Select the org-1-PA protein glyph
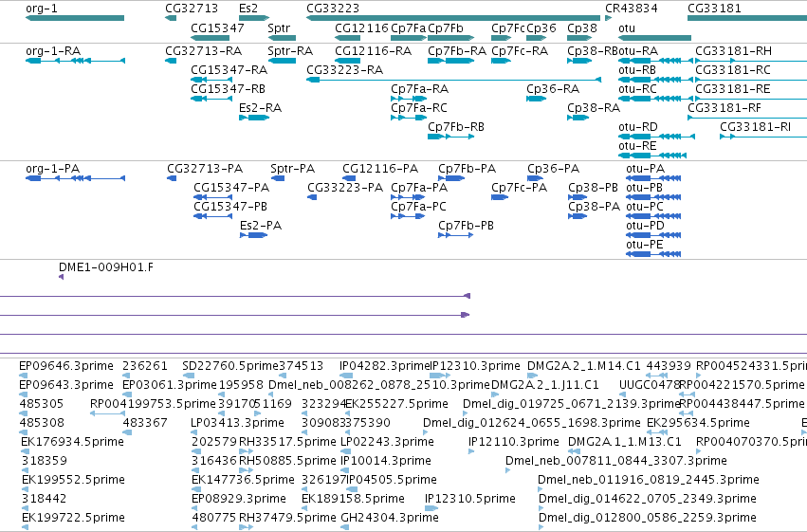The height and width of the screenshot is (532, 807). 75,178
